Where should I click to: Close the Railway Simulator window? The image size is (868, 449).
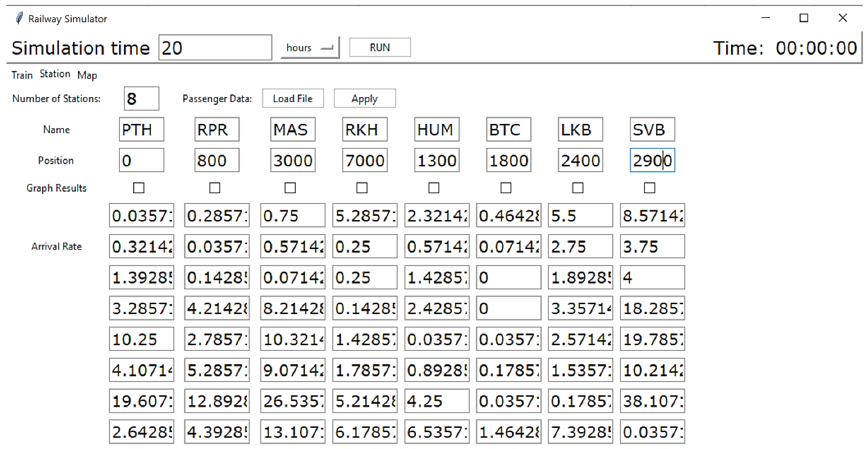pos(842,18)
